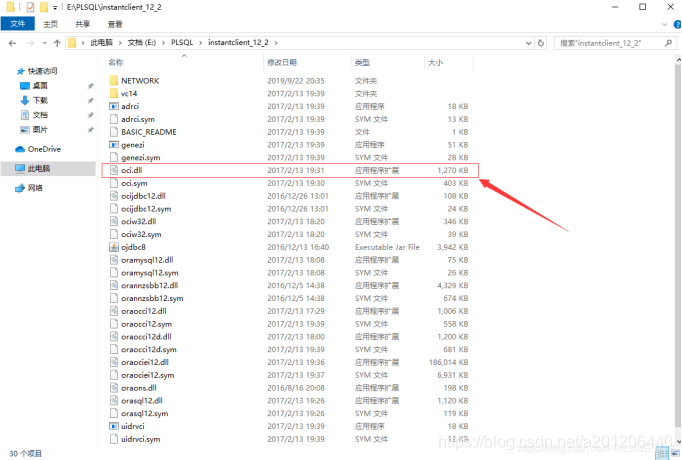Select the file named oramysql12.dll
The width and height of the screenshot is (682, 460).
[147, 260]
